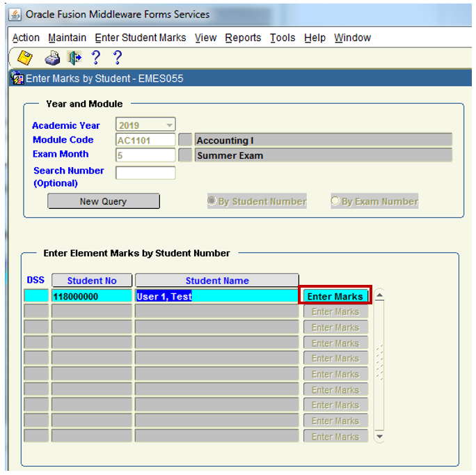
Task: Click the New Query button
Action: [103, 201]
